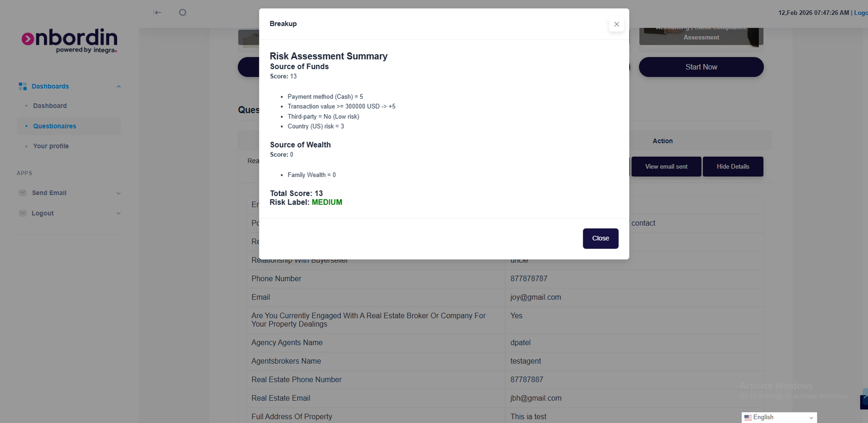Click the search magnifier icon in header
The image size is (868, 423).
click(183, 12)
